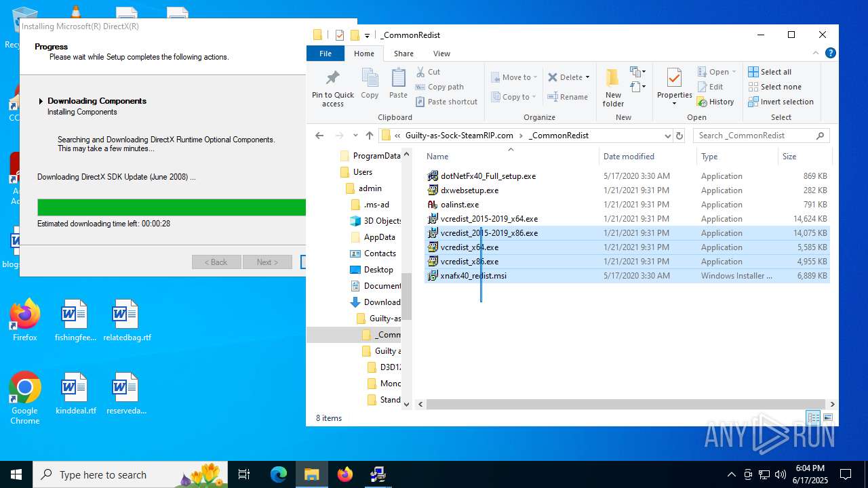Screen dimensions: 868x488
Task: Switch to the Home tab
Action: [x=364, y=54]
